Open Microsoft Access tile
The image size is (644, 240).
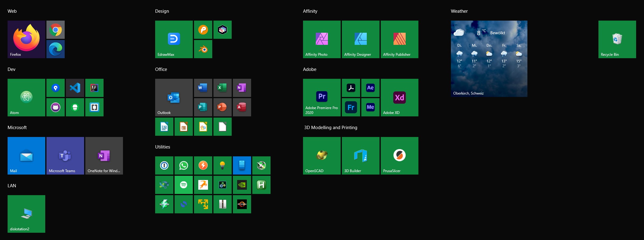point(242,107)
